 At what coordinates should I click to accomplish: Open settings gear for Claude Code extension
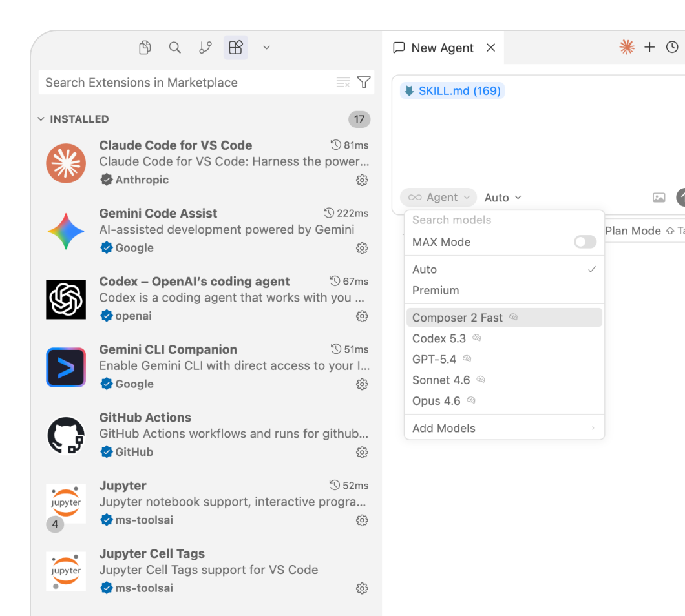click(x=362, y=180)
